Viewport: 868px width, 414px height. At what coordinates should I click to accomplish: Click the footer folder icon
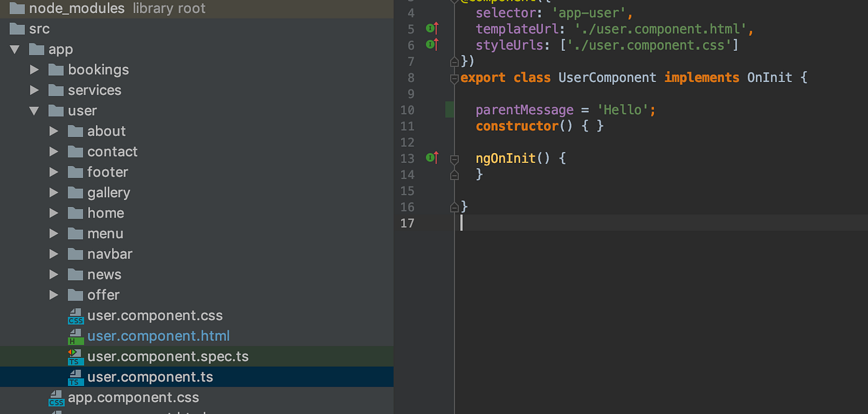pyautogui.click(x=76, y=172)
